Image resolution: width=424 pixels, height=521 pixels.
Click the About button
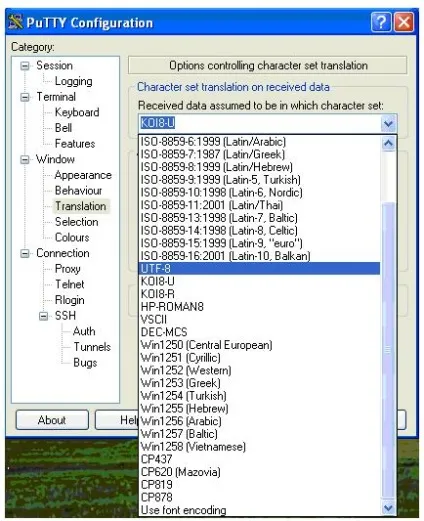coord(52,420)
